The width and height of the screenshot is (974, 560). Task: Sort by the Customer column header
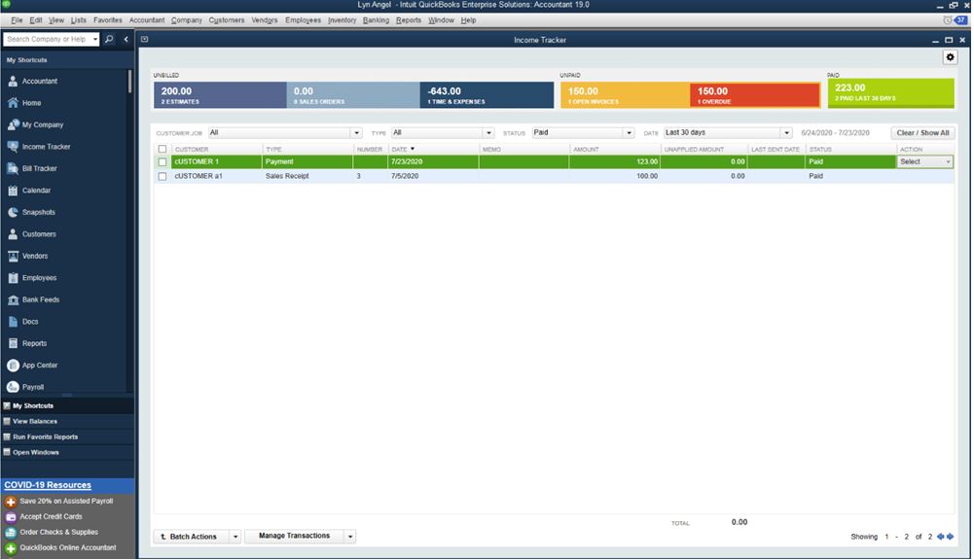pos(192,150)
